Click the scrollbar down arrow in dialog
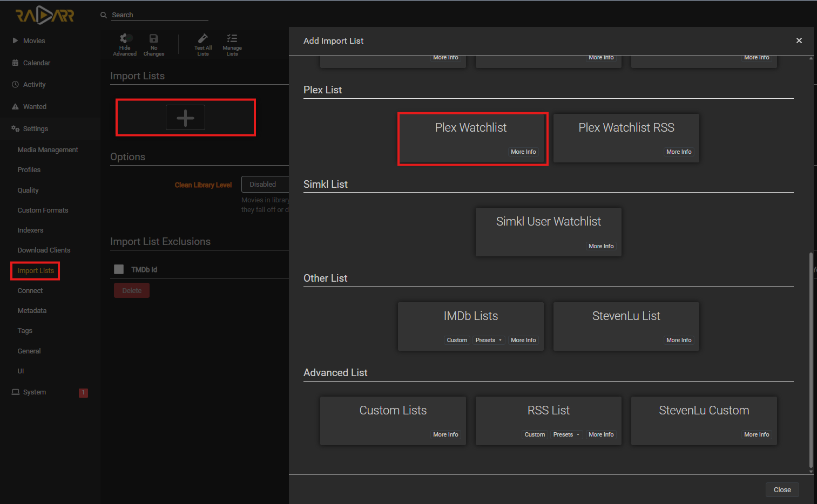The height and width of the screenshot is (504, 817). [811, 472]
